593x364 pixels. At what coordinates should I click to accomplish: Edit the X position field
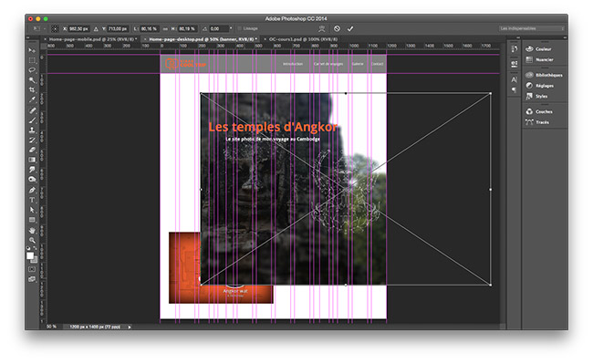(x=78, y=28)
